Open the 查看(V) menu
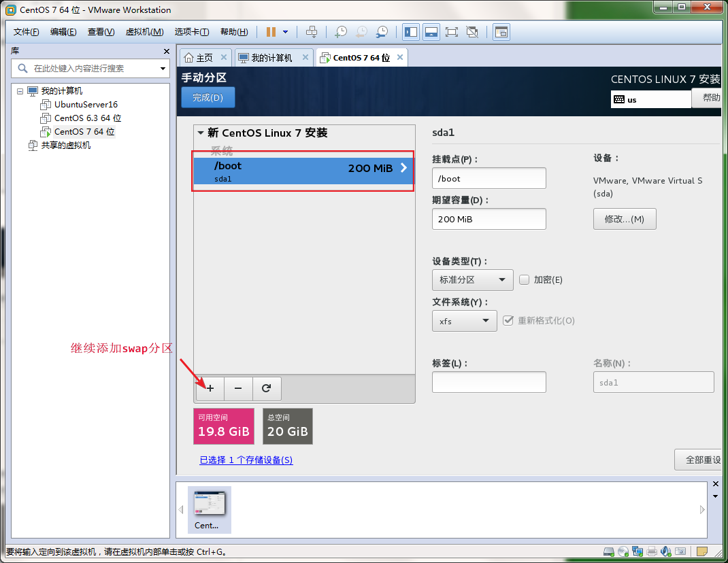 tap(101, 31)
